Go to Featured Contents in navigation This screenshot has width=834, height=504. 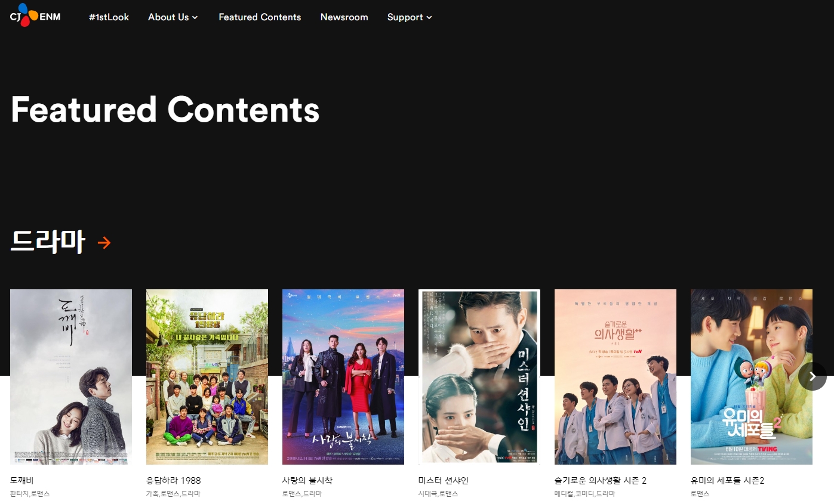click(x=260, y=17)
